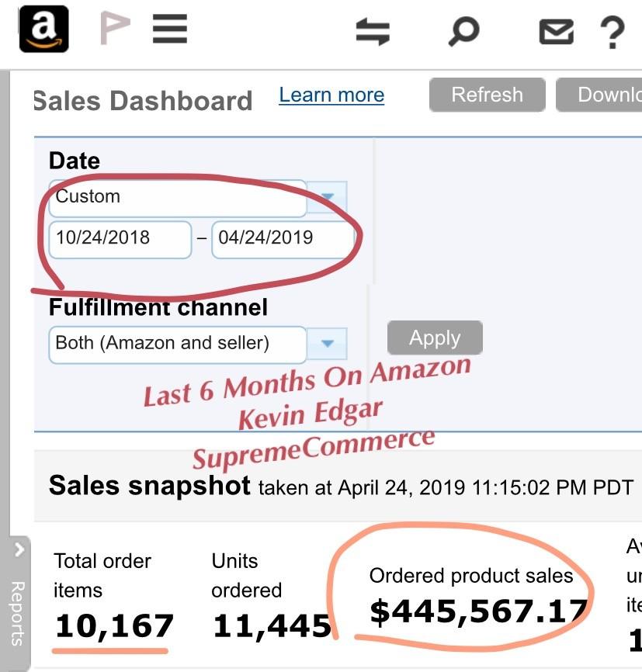Click the flag icon in header
Viewport: 642px width, 672px height.
pos(114,29)
